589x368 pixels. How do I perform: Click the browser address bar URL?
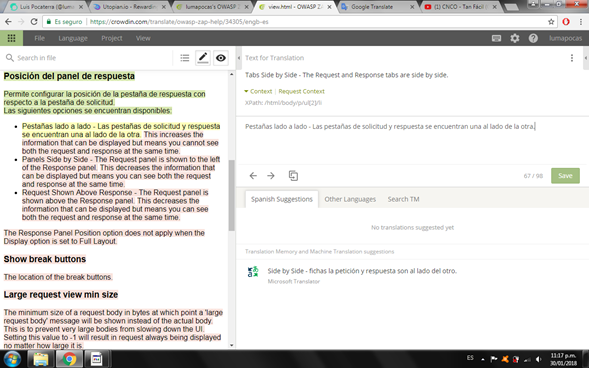[179, 22]
